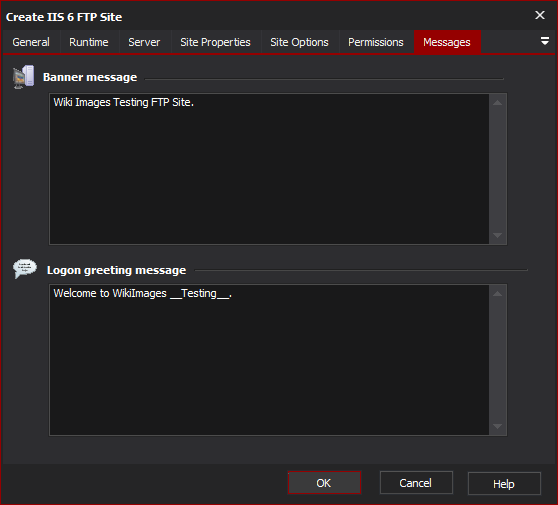Screen dimensions: 558x505
Task: Confirm the dialog with the OK button
Action: (x=324, y=483)
